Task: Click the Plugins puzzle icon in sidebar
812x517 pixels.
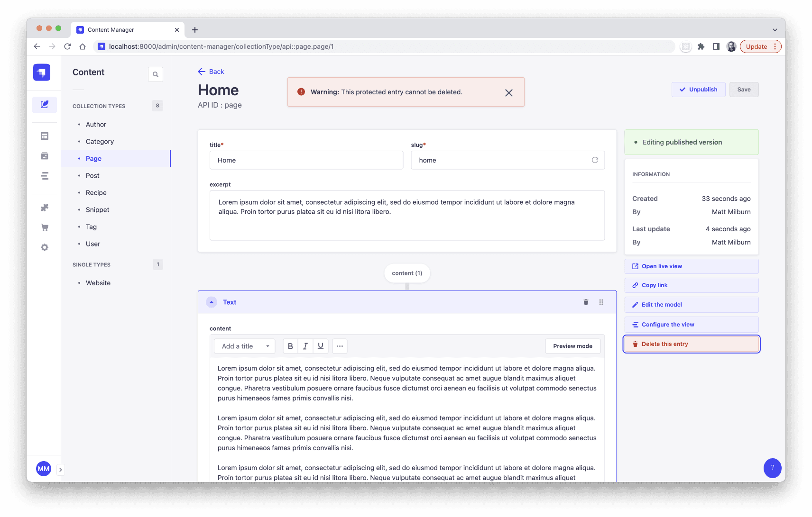Action: point(45,208)
